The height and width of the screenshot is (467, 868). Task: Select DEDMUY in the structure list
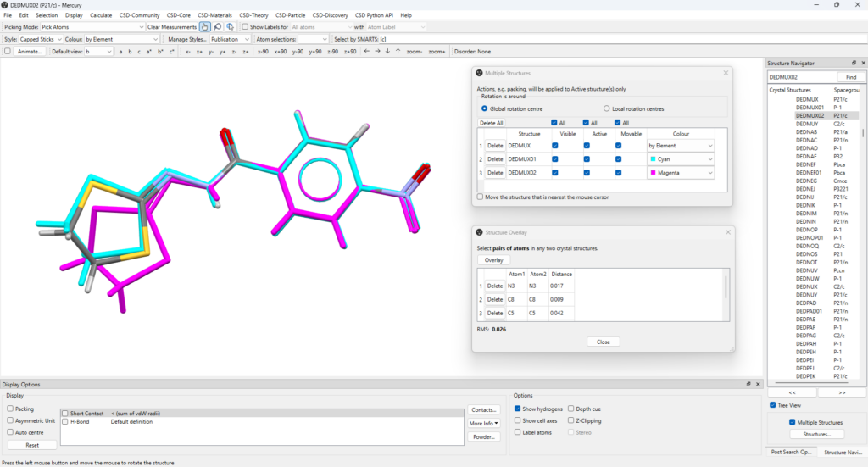tap(806, 124)
